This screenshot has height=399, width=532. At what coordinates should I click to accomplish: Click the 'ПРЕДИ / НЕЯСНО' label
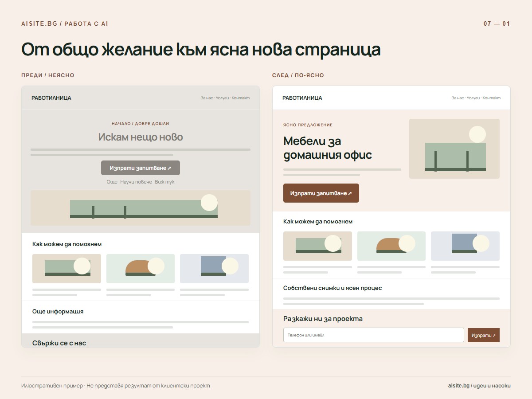(x=48, y=75)
